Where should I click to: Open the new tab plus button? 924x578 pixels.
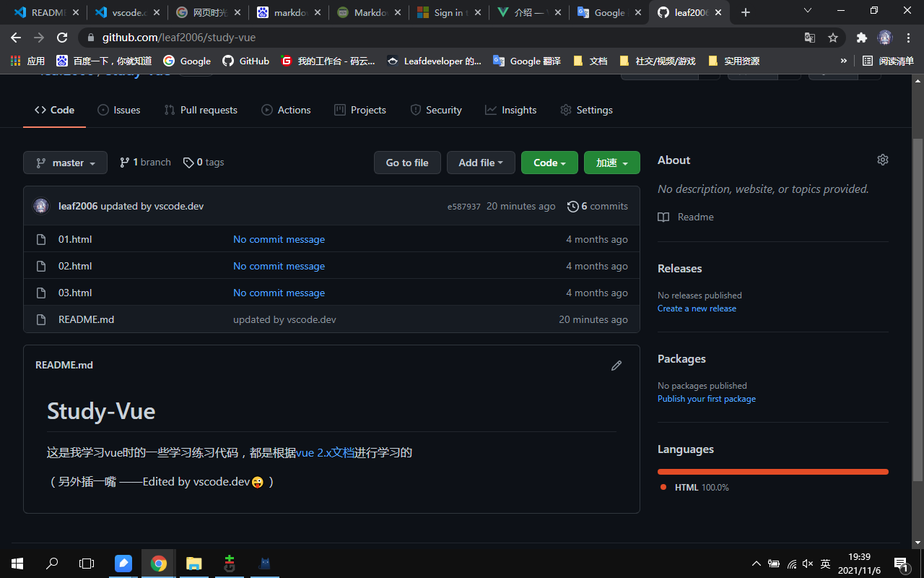click(x=746, y=12)
